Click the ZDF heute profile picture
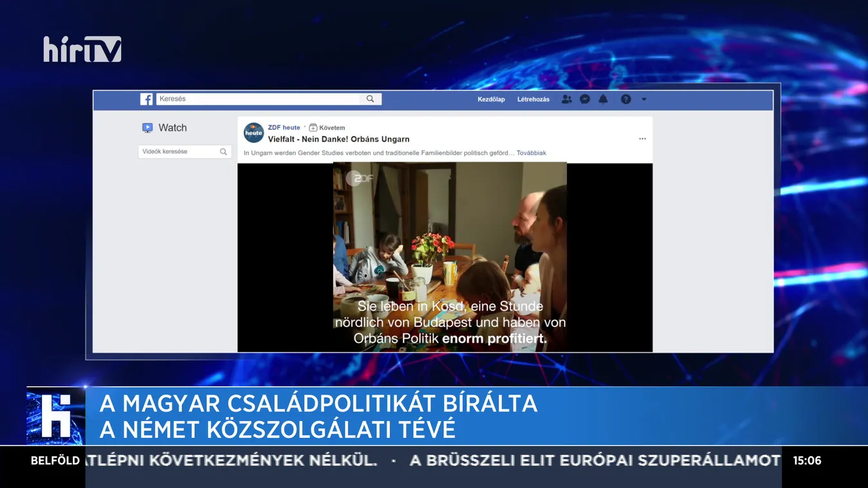 pyautogui.click(x=253, y=133)
